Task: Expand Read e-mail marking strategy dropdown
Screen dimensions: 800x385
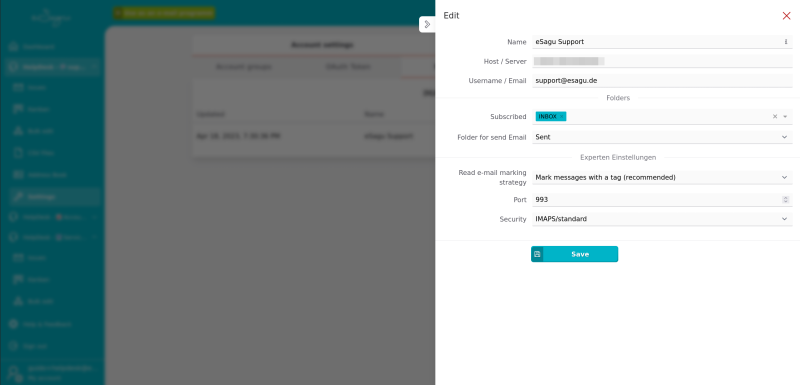Action: point(662,177)
